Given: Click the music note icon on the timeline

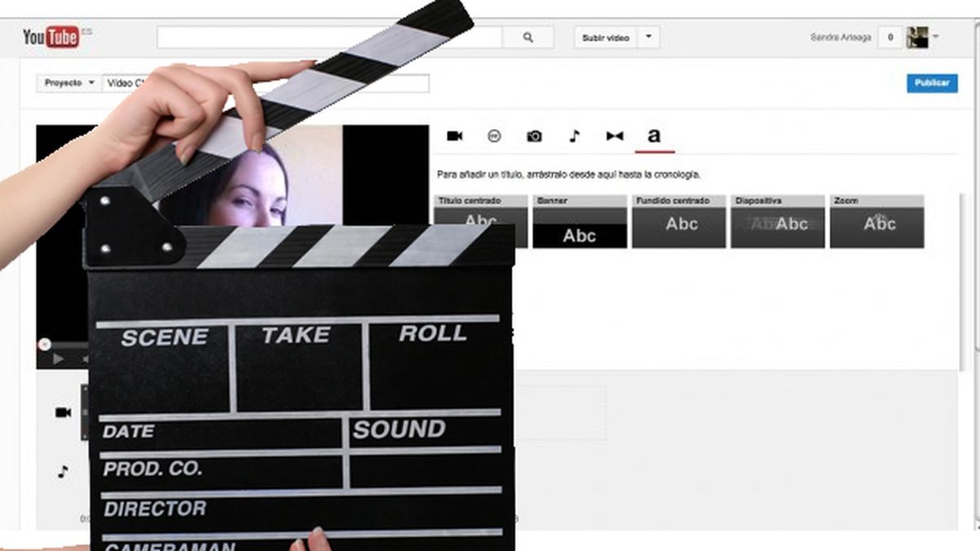Looking at the screenshot, I should 61,468.
